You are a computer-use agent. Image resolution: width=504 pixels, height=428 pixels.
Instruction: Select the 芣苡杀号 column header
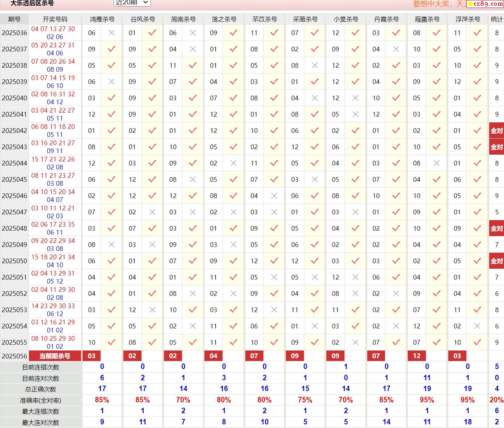pos(264,19)
